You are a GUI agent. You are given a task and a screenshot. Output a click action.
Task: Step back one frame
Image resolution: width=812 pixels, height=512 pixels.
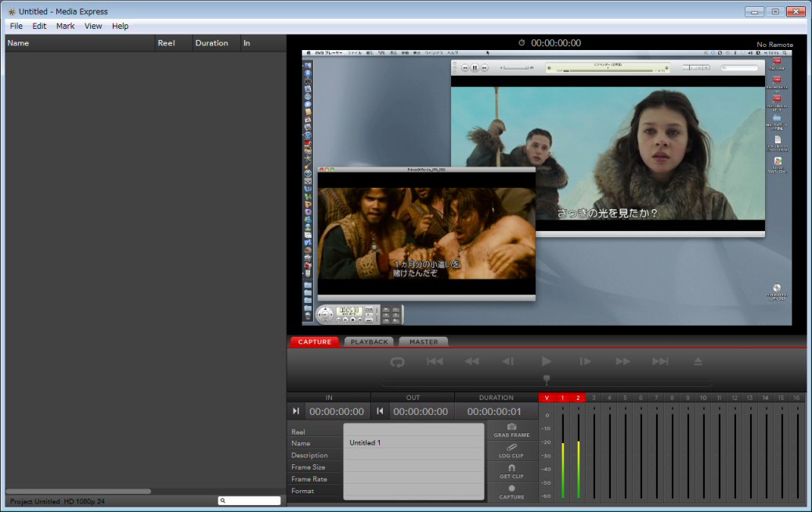508,362
